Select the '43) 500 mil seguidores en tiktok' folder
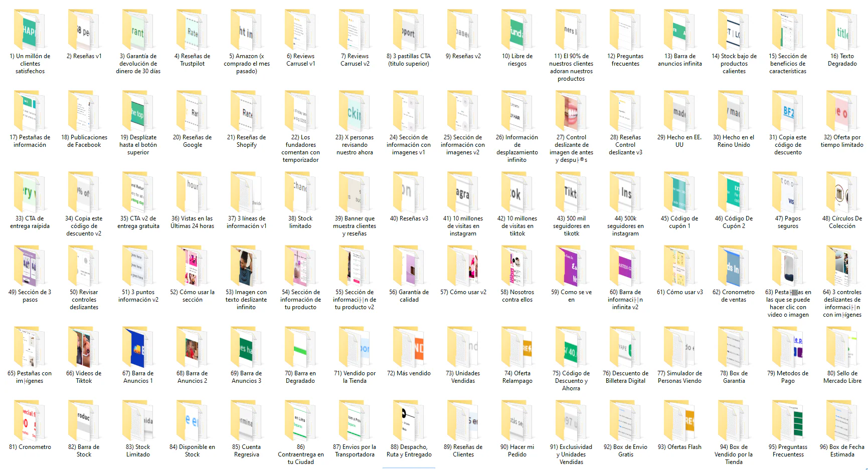Viewport: 868px width, 470px height. 571,193
